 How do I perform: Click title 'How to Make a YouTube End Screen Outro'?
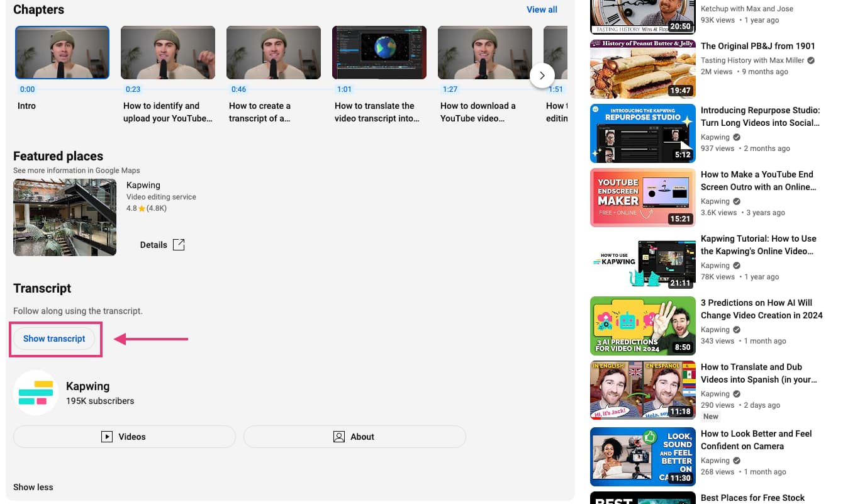[x=759, y=181]
